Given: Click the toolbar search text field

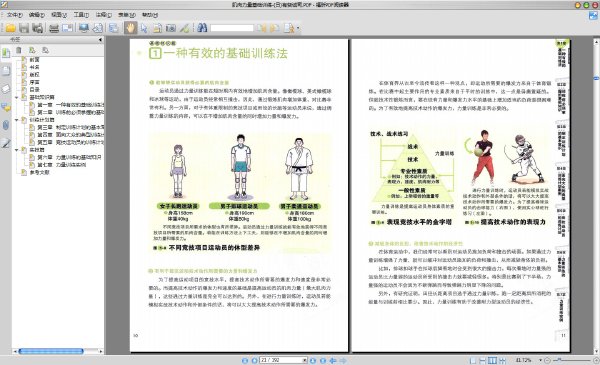Looking at the screenshot, I should pos(232,28).
